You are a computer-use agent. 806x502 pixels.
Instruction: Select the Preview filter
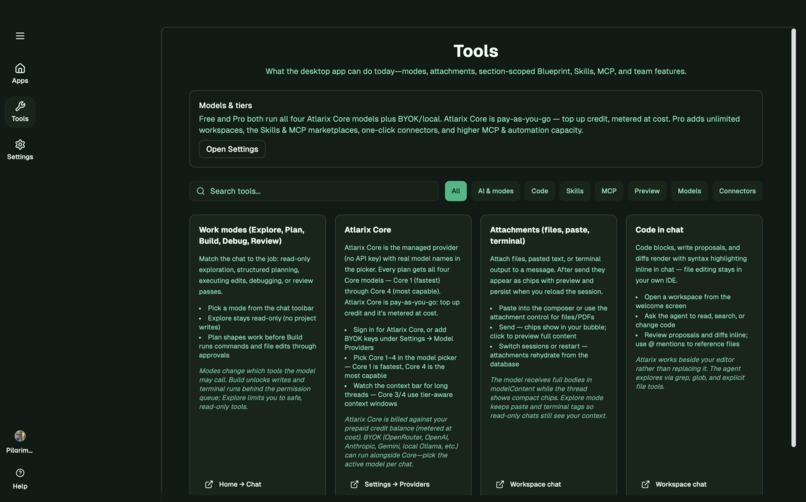[x=647, y=191]
